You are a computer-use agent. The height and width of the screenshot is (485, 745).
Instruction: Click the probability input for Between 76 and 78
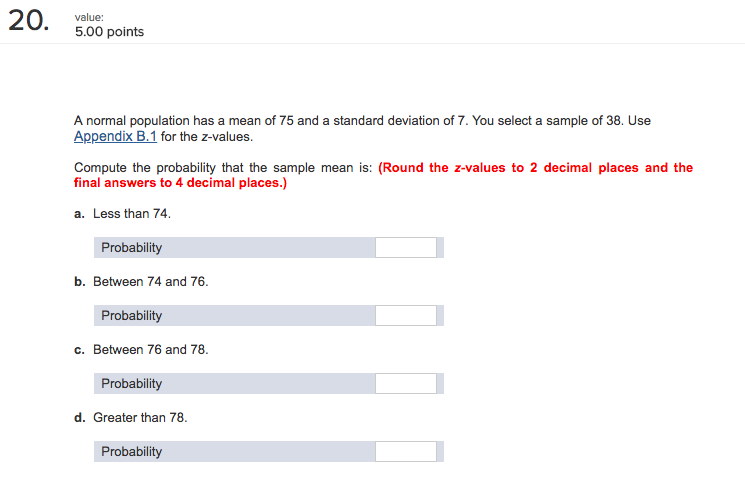click(406, 383)
